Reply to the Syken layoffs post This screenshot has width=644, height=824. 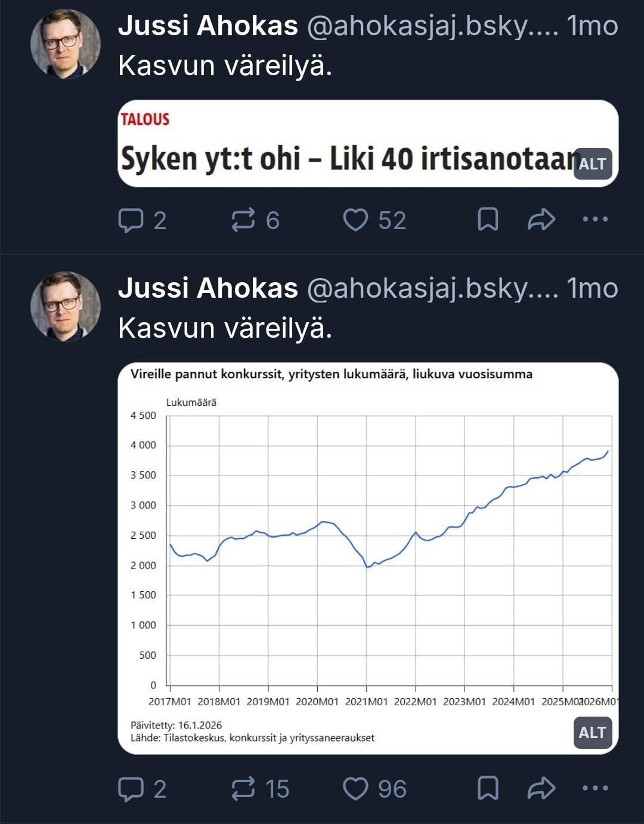tap(131, 220)
